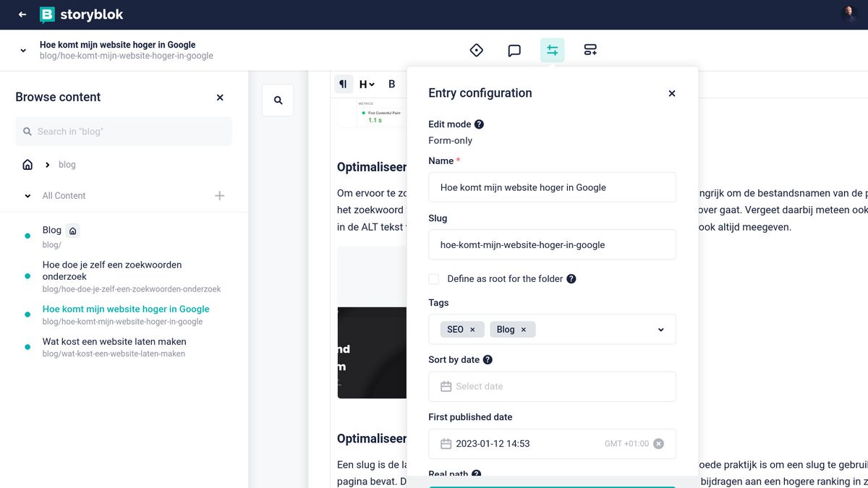Click calendar icon in First published date
Image resolution: width=868 pixels, height=488 pixels.
(x=446, y=444)
